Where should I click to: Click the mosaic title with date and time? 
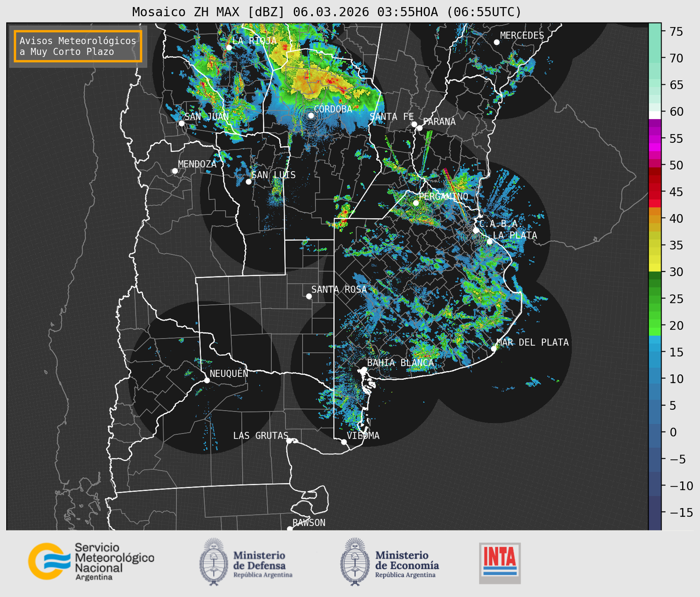click(327, 12)
